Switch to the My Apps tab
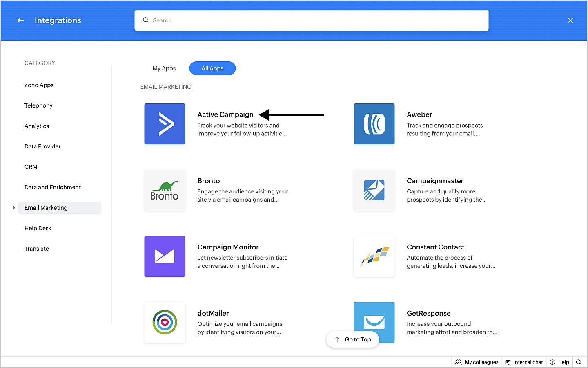Screen dimensions: 588x368 164,68
